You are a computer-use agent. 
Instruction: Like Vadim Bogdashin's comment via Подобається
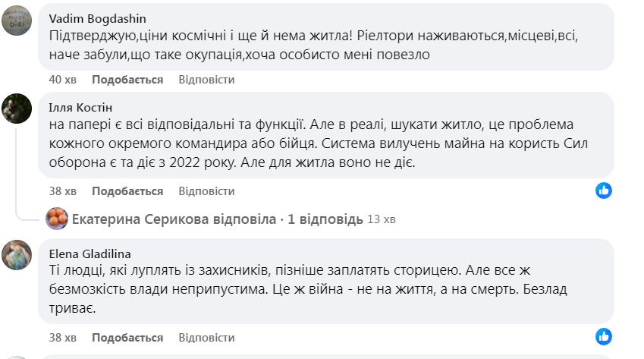pos(127,80)
